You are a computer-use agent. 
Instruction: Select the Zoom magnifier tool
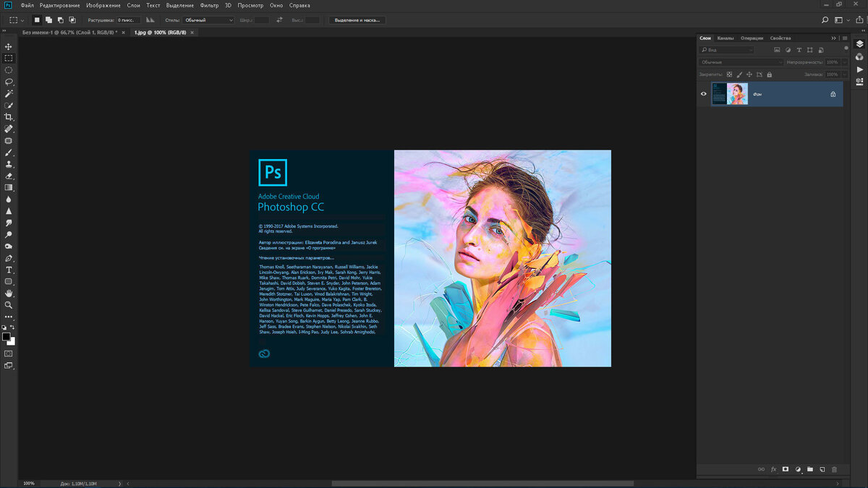[9, 305]
